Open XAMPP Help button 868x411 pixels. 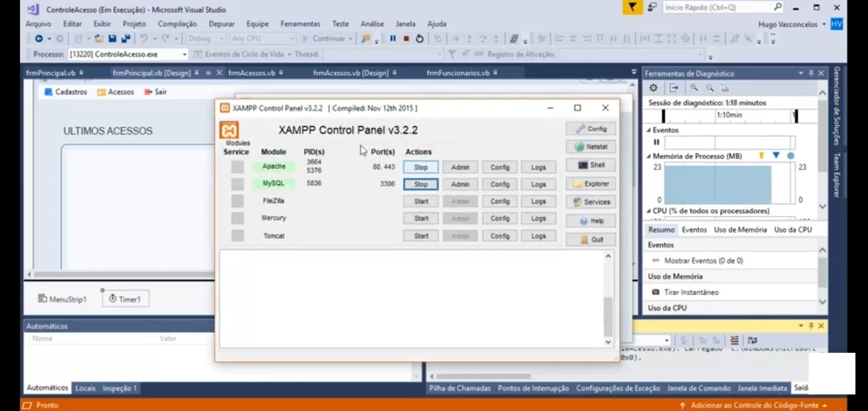[591, 221]
